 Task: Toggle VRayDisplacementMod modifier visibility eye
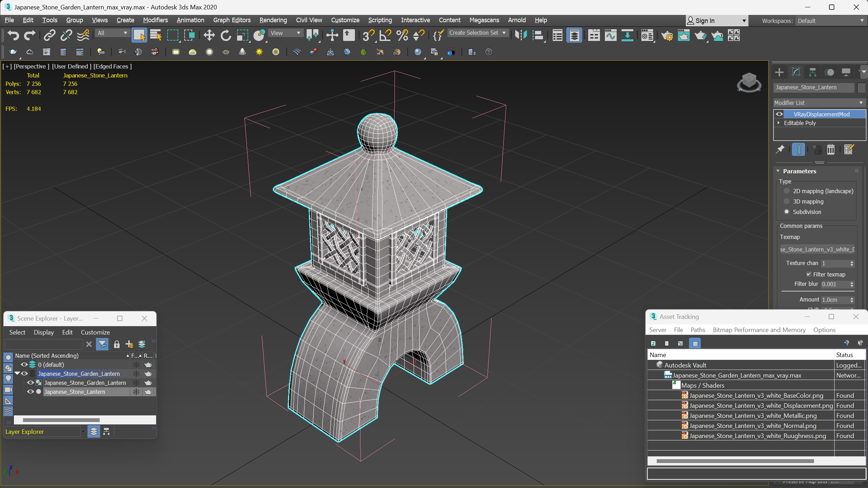(x=779, y=114)
